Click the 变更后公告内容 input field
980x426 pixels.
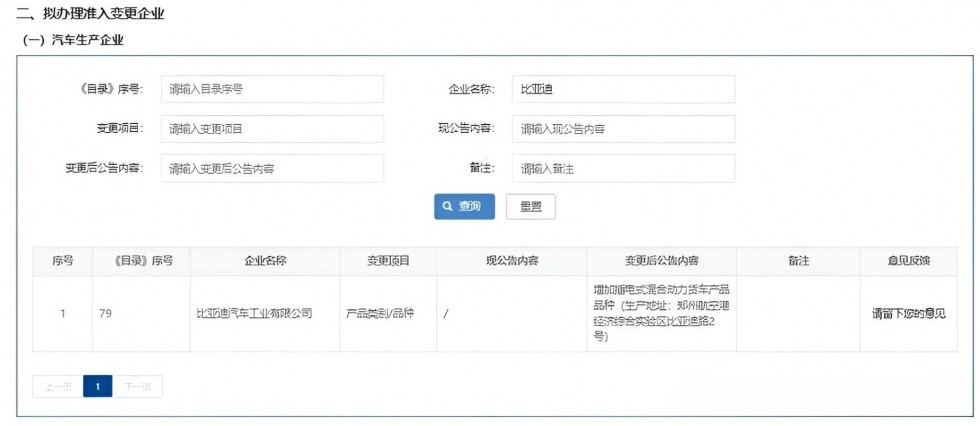click(272, 169)
